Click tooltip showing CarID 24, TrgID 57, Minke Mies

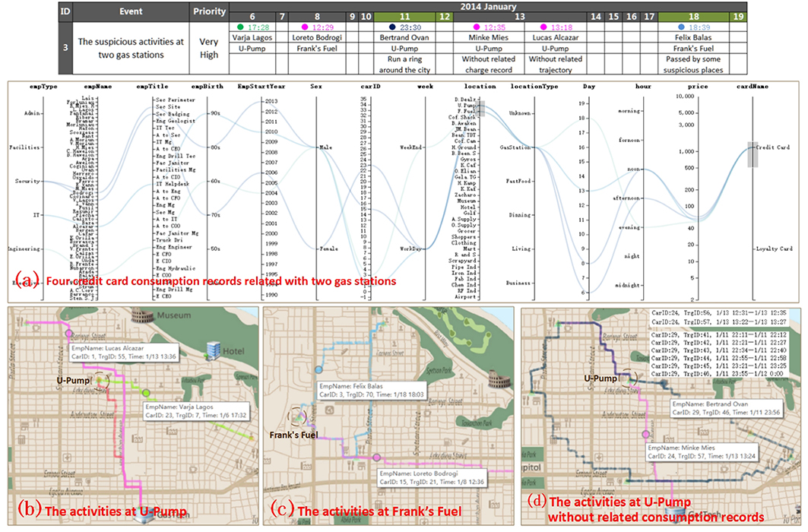(x=702, y=452)
